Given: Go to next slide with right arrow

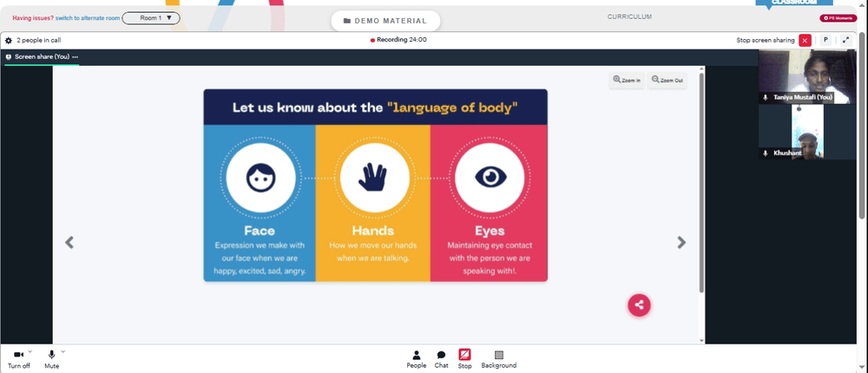Looking at the screenshot, I should tap(681, 242).
